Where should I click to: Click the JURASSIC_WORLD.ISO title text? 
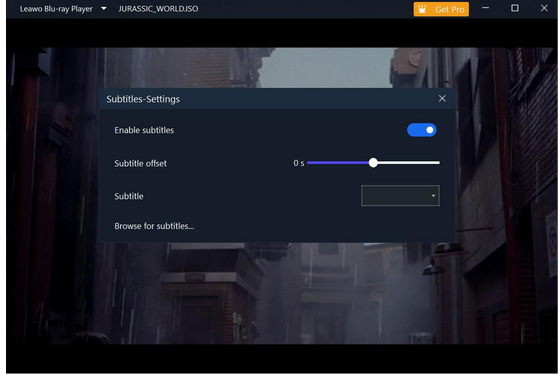158,9
